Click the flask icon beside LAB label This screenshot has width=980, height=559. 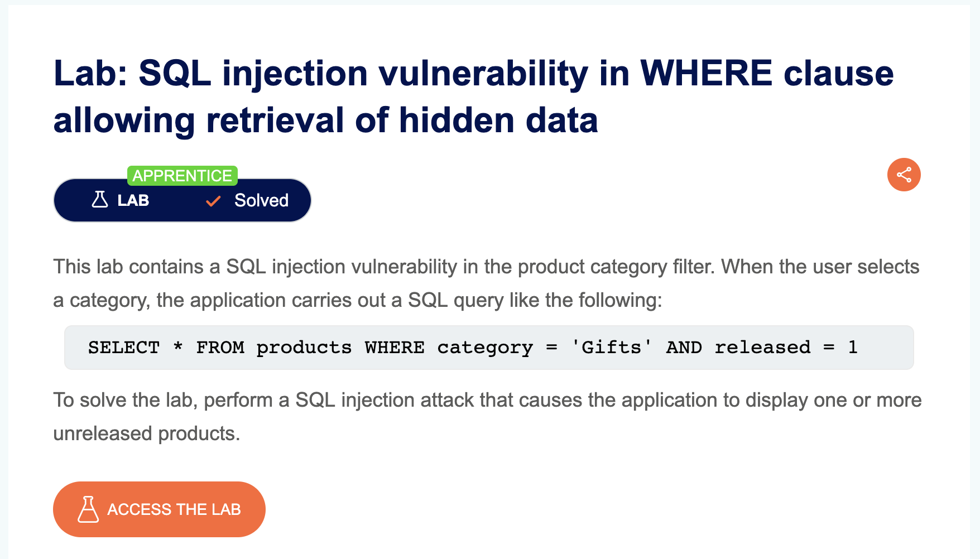click(x=100, y=200)
